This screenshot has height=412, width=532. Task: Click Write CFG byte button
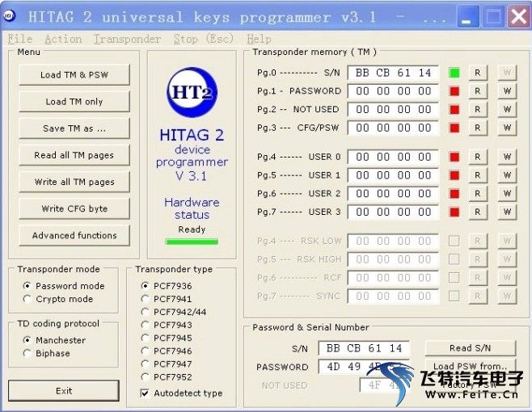pos(74,208)
